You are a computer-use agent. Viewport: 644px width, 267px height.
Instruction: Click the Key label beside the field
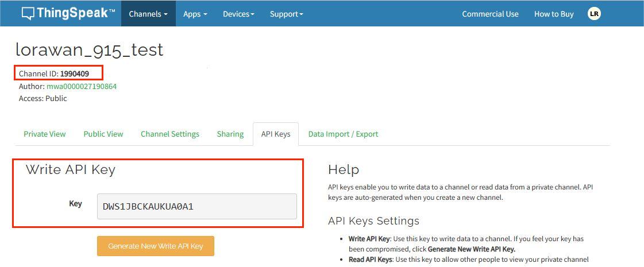(x=76, y=204)
